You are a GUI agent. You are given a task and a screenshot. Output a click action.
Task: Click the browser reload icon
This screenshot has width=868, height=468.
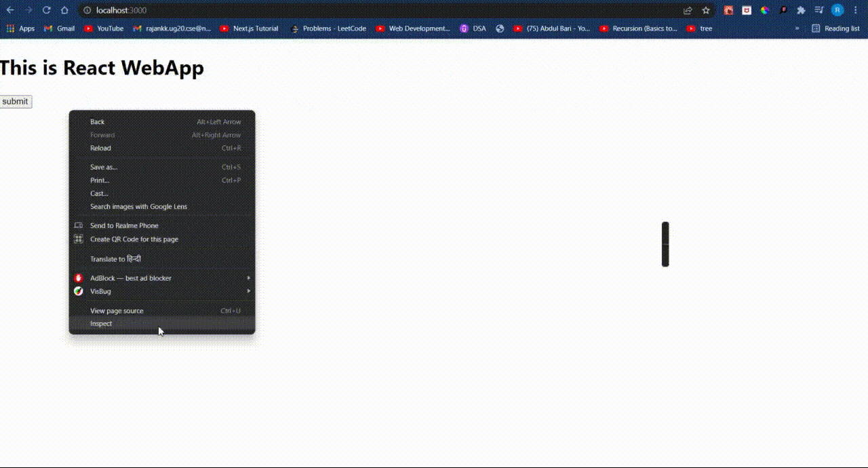point(46,10)
